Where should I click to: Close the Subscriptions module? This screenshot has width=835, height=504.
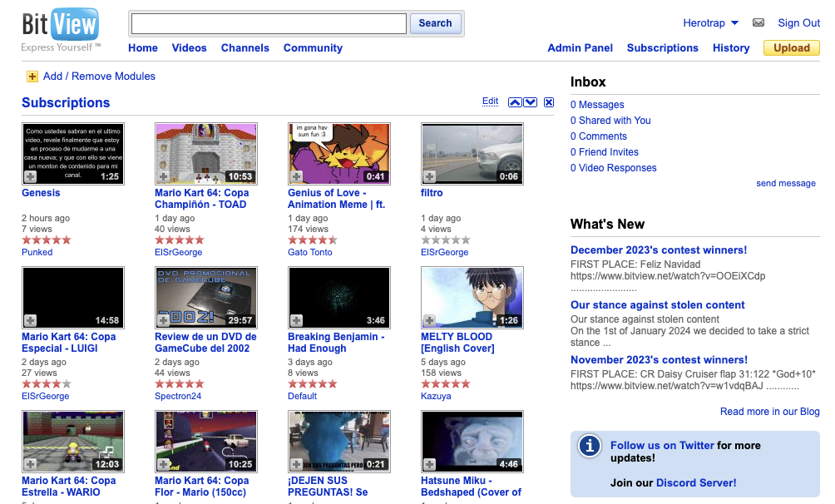[549, 102]
